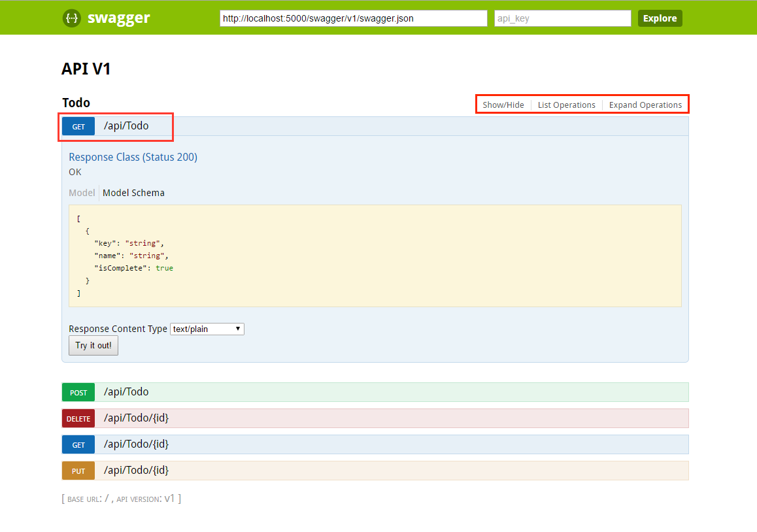Image resolution: width=757 pixels, height=532 pixels.
Task: Expand the PUT /api/Todo/{id} operation
Action: 137,470
